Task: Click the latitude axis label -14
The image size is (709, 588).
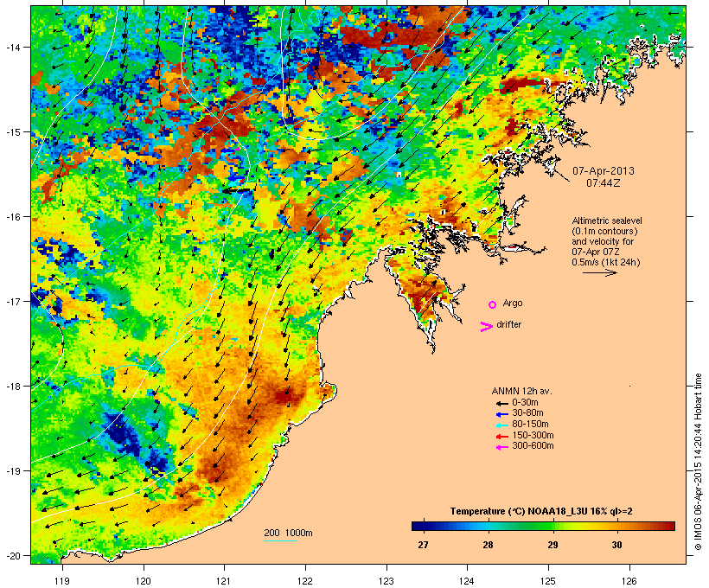Action: coord(12,47)
